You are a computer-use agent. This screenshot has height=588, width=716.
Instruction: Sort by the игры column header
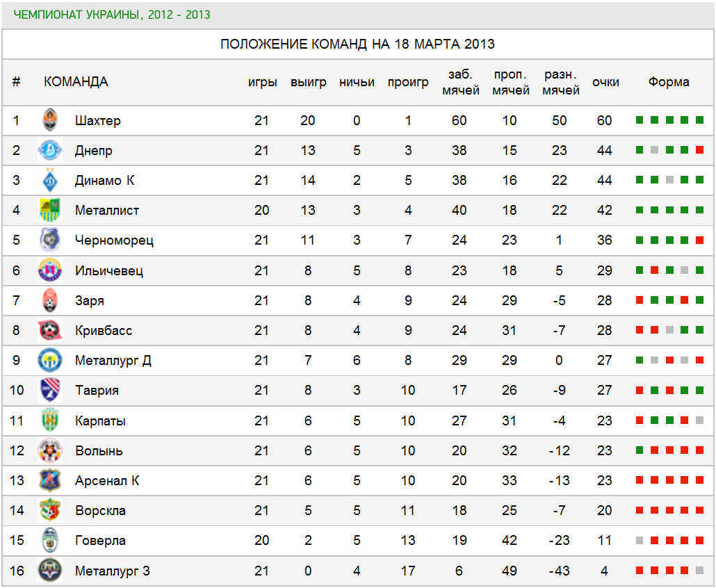(261, 82)
